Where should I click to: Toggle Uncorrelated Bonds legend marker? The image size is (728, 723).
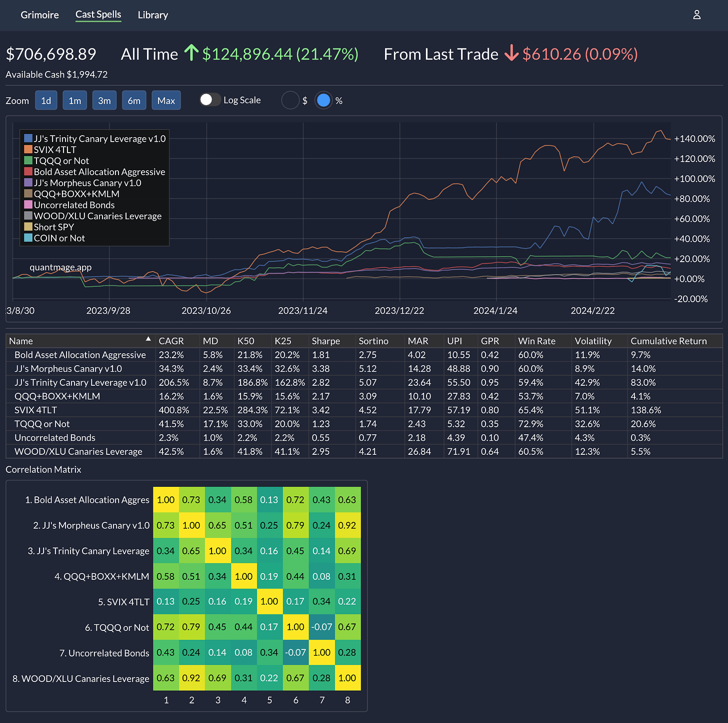click(28, 205)
